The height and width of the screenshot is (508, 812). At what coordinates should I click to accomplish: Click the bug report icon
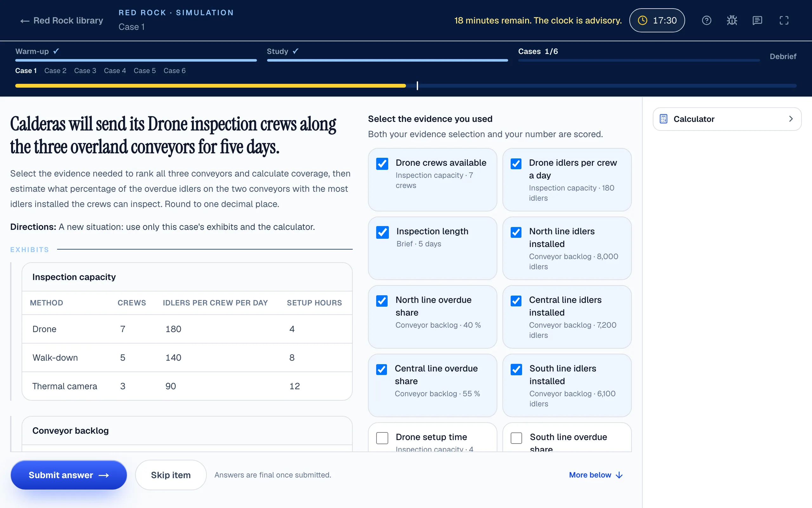click(732, 21)
